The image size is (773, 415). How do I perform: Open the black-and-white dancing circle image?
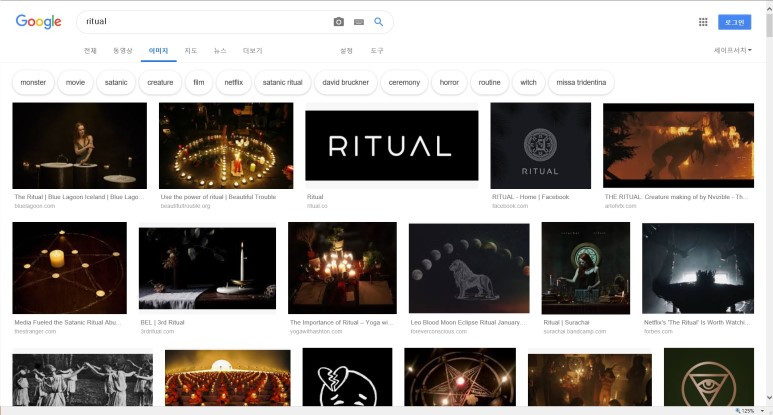coord(82,379)
